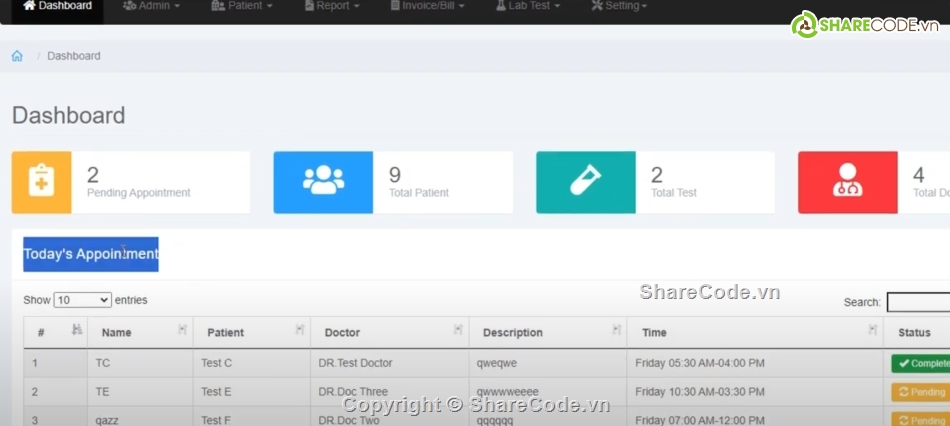Viewport: 950px width, 426px height.
Task: Expand the Setting menu
Action: click(x=619, y=6)
